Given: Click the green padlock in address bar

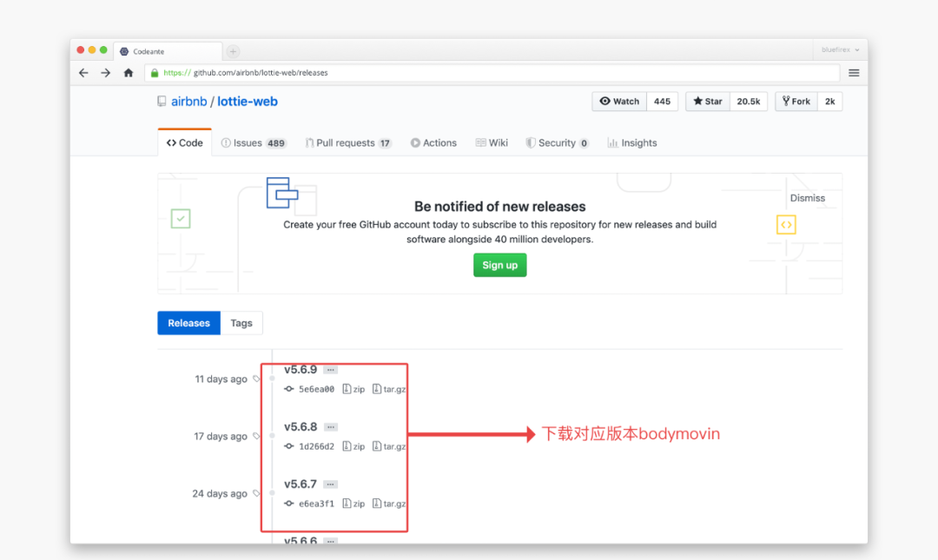Looking at the screenshot, I should (x=155, y=73).
